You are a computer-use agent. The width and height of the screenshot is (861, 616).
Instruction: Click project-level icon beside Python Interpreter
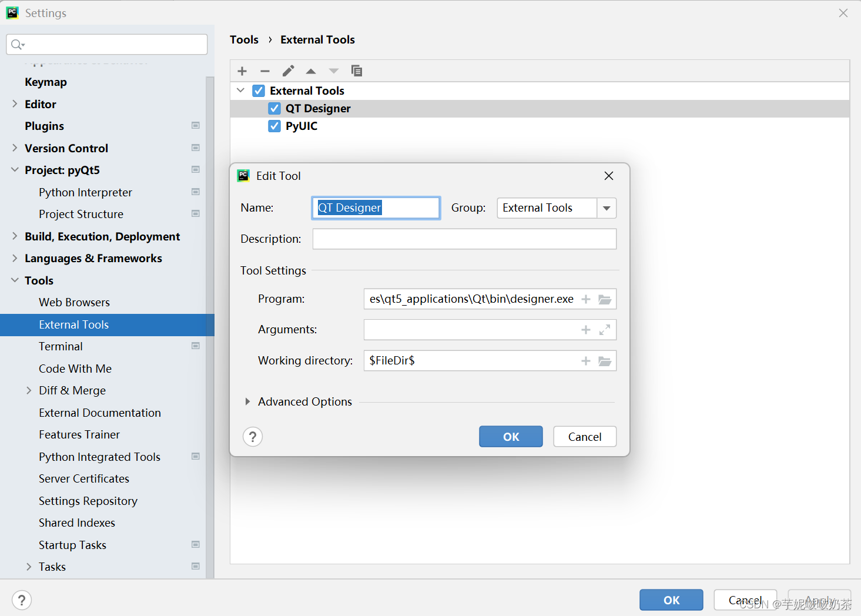tap(196, 192)
